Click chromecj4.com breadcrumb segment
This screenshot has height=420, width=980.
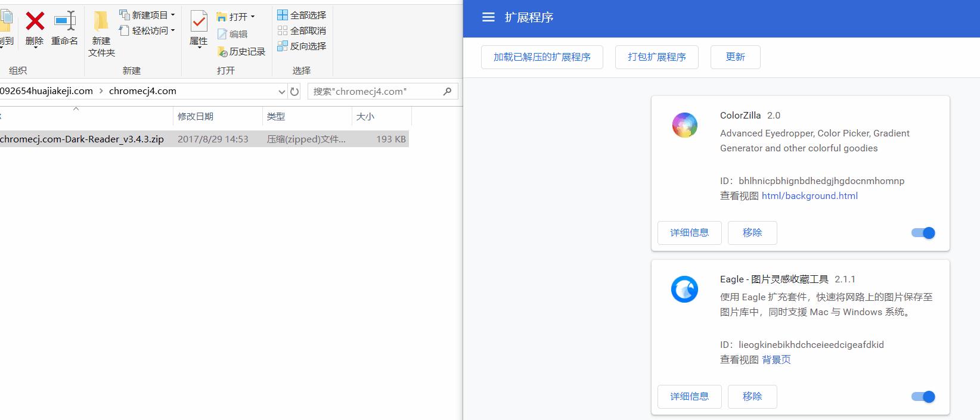pos(142,91)
